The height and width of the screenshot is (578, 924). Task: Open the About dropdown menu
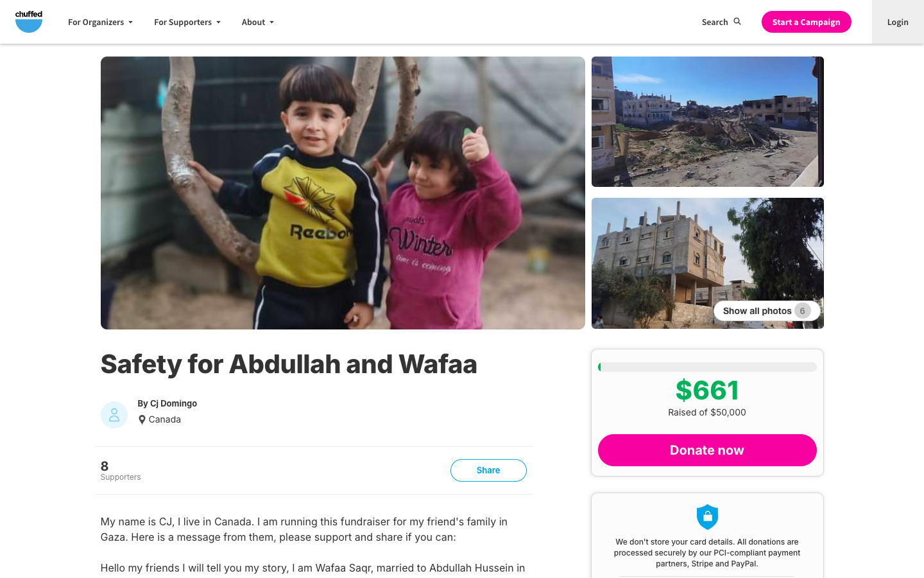click(258, 22)
